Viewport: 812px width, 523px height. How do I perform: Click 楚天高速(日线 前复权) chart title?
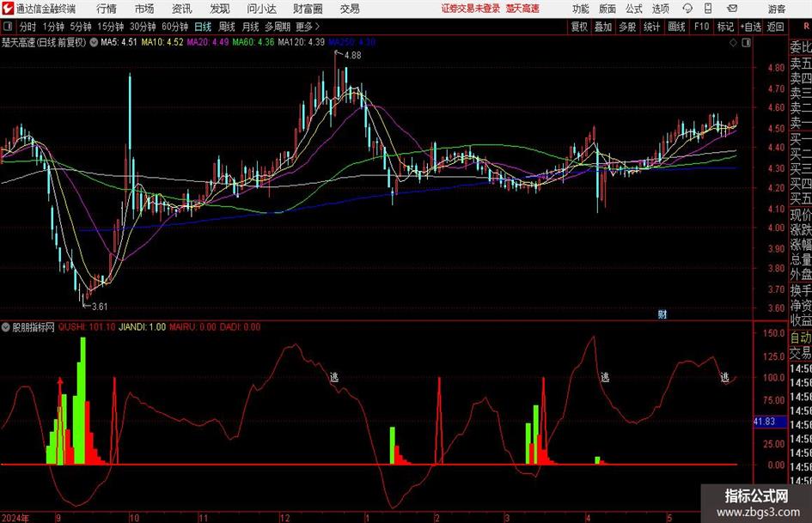pyautogui.click(x=44, y=42)
